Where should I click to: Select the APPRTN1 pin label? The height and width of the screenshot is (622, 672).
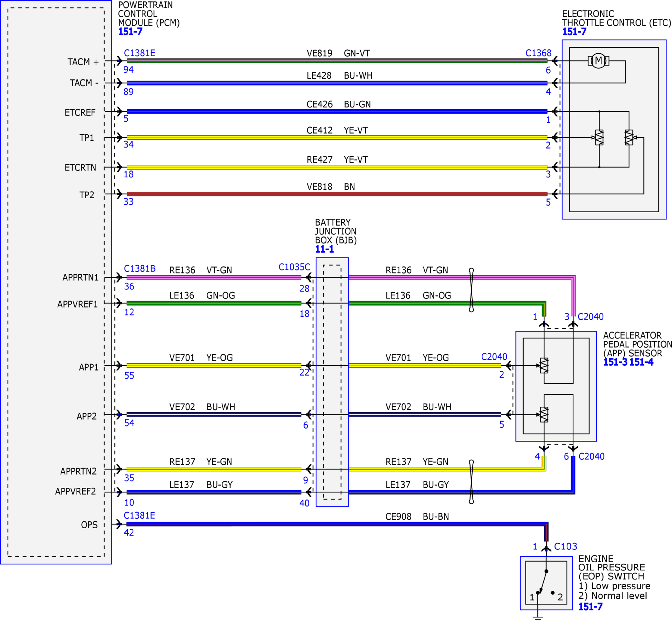point(81,277)
